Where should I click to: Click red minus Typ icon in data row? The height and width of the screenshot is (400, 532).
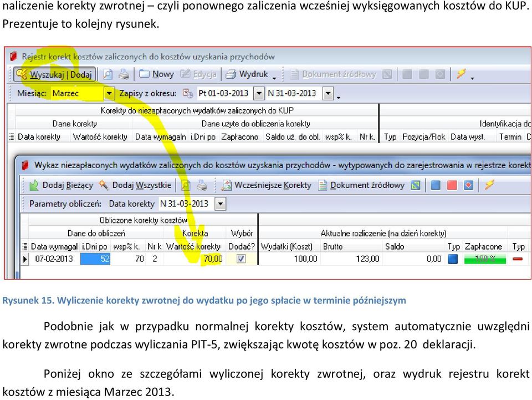tap(518, 259)
